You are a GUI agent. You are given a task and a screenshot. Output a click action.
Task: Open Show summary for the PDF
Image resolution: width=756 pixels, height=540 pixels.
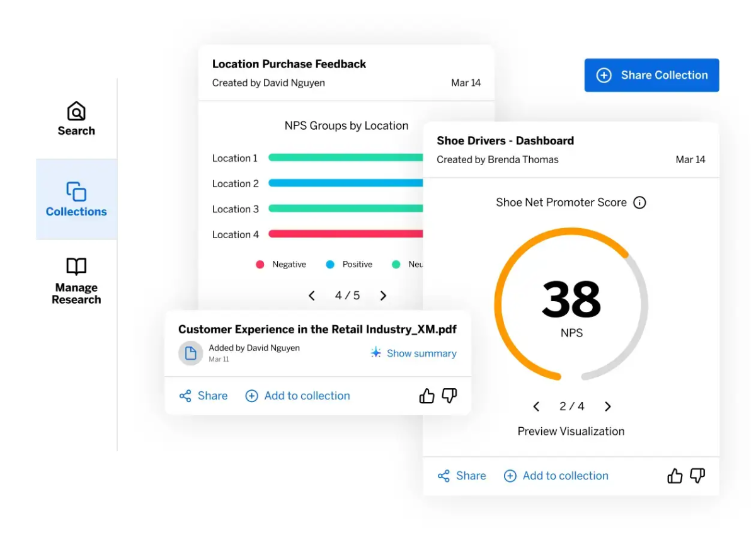[421, 353]
